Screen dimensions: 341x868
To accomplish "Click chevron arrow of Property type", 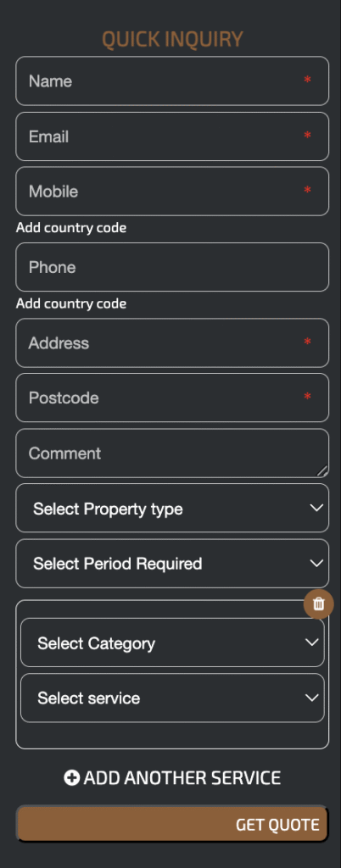I will tap(316, 509).
